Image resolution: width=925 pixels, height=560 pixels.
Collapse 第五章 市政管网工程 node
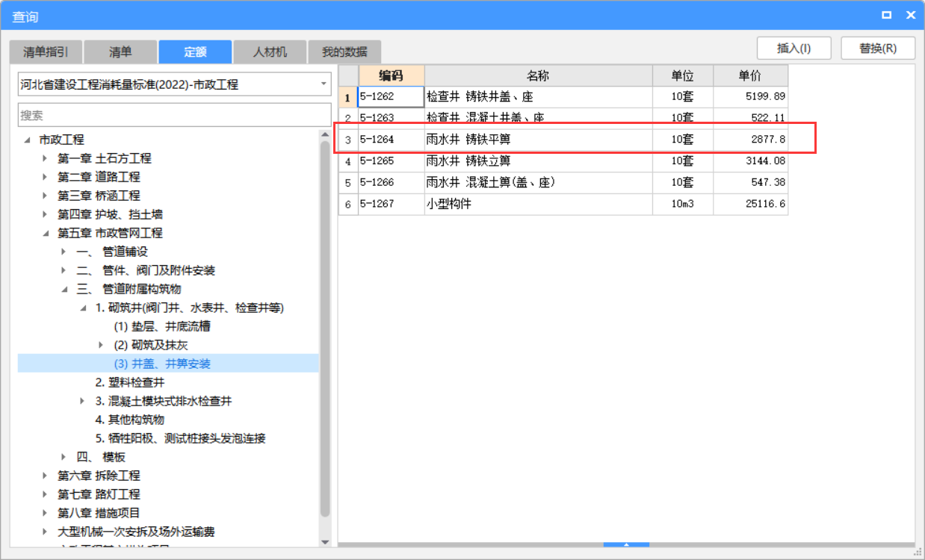coord(46,233)
